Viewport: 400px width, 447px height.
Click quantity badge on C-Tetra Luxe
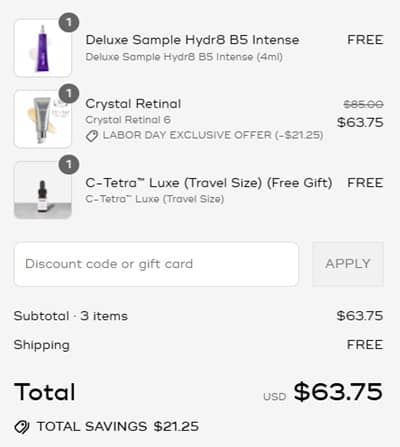[69, 165]
